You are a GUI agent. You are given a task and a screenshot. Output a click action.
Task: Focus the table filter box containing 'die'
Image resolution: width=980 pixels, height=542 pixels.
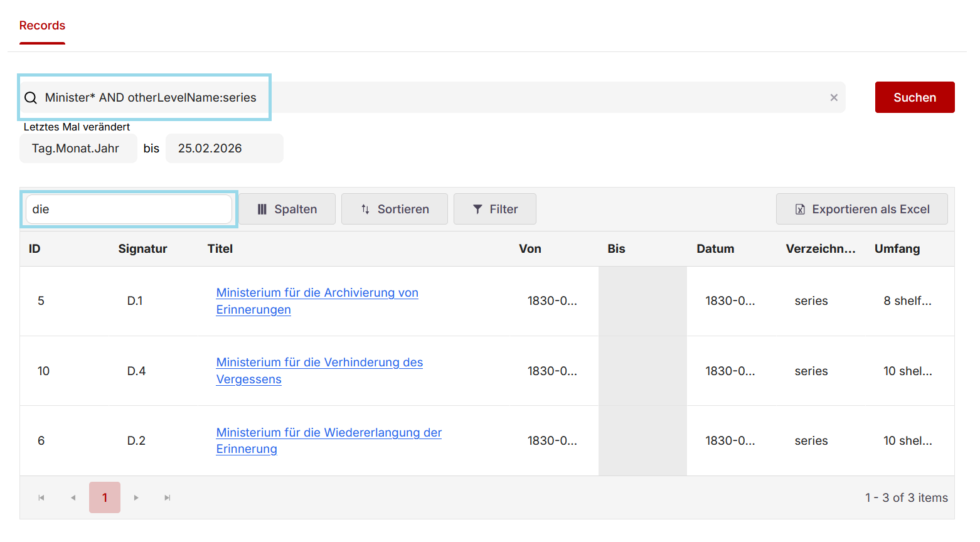[129, 210]
